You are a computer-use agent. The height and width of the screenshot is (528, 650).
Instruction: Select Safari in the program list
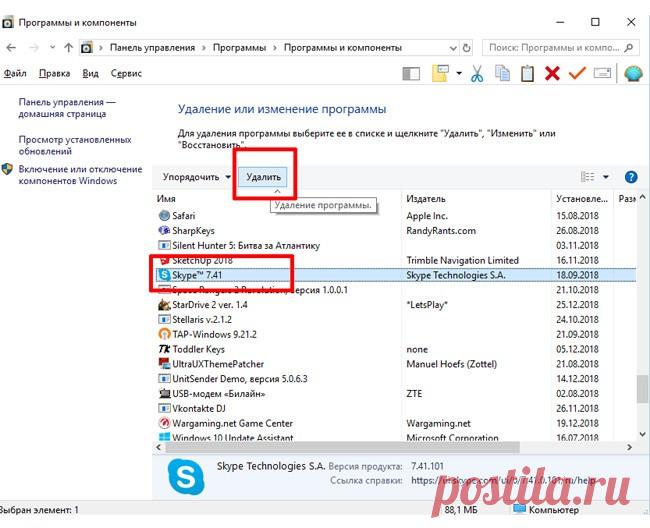tap(183, 215)
